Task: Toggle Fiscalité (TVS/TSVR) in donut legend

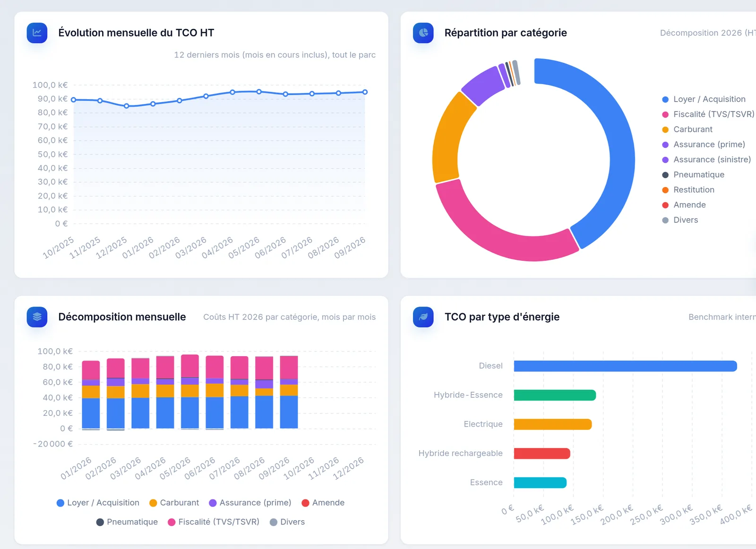Action: pos(708,114)
